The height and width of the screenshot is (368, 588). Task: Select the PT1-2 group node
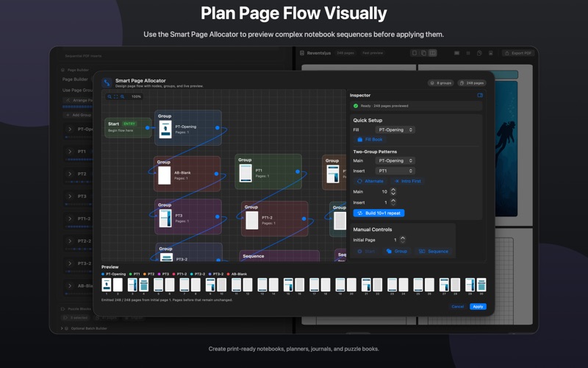pyautogui.click(x=274, y=219)
